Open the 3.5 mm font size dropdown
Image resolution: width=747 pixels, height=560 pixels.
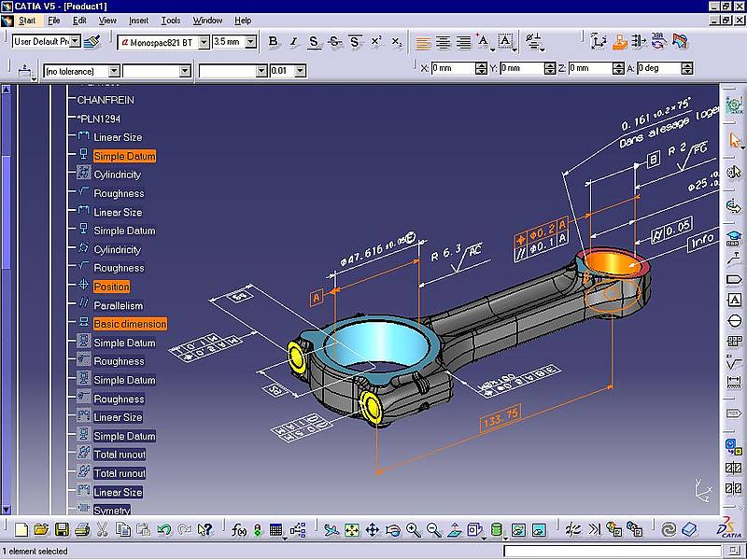[x=251, y=41]
